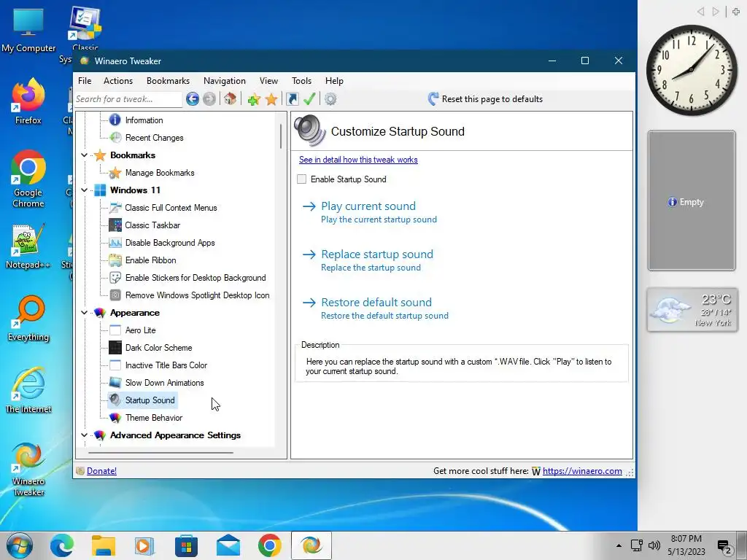Viewport: 747px width, 560px height.
Task: Open Inactive Title Bars Color tweak
Action: click(166, 365)
